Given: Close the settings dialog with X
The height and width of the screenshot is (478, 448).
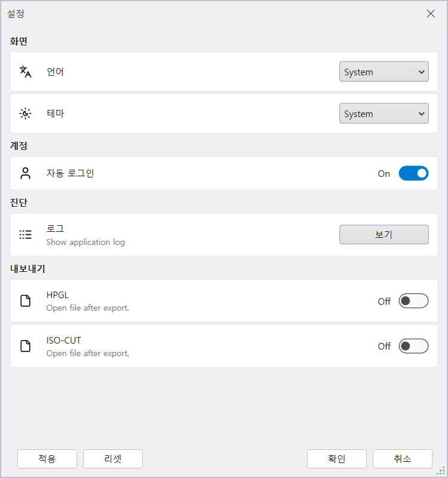Looking at the screenshot, I should coord(431,13).
